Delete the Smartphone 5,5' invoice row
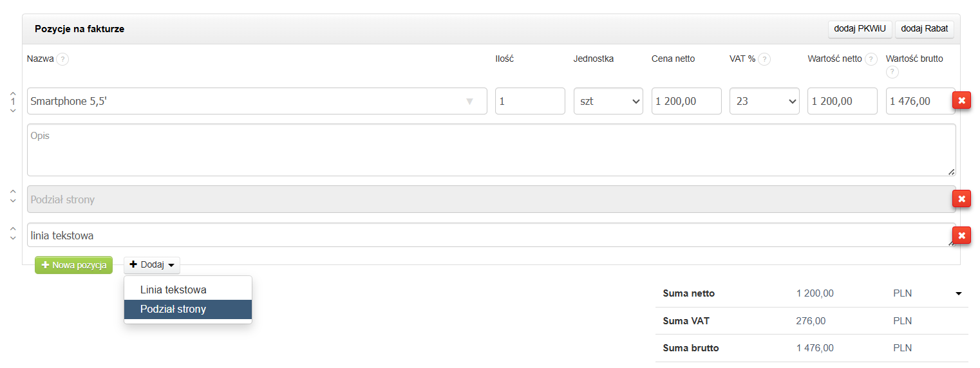The width and height of the screenshot is (980, 368). coord(961,101)
